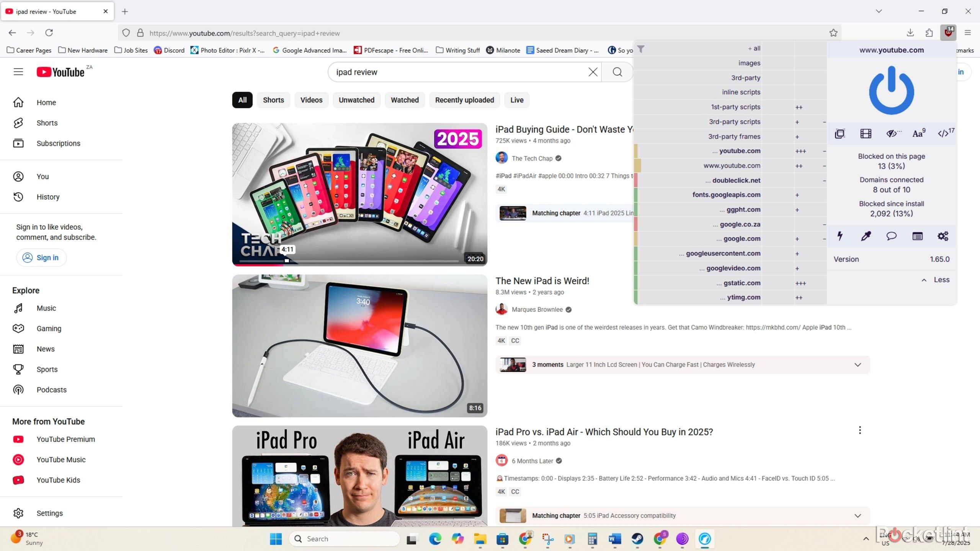
Task: Open more options for iPad Pro vs. iPad Air
Action: 860,430
